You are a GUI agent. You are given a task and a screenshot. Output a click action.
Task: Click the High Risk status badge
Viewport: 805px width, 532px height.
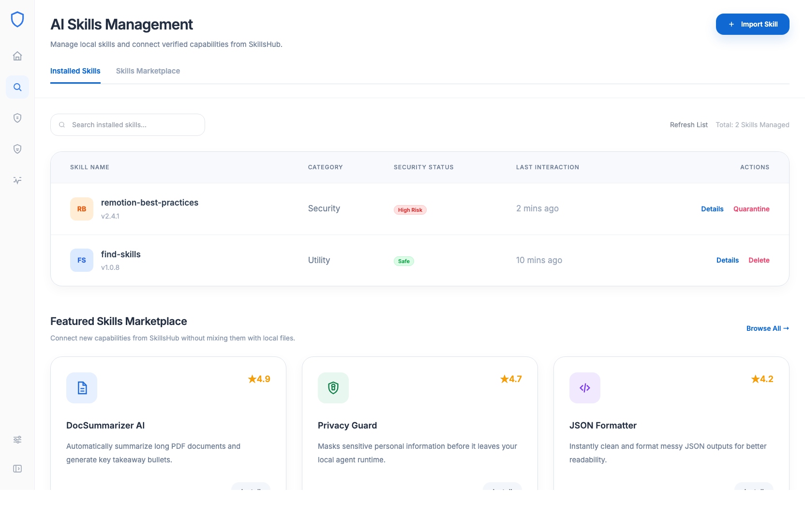(x=410, y=210)
